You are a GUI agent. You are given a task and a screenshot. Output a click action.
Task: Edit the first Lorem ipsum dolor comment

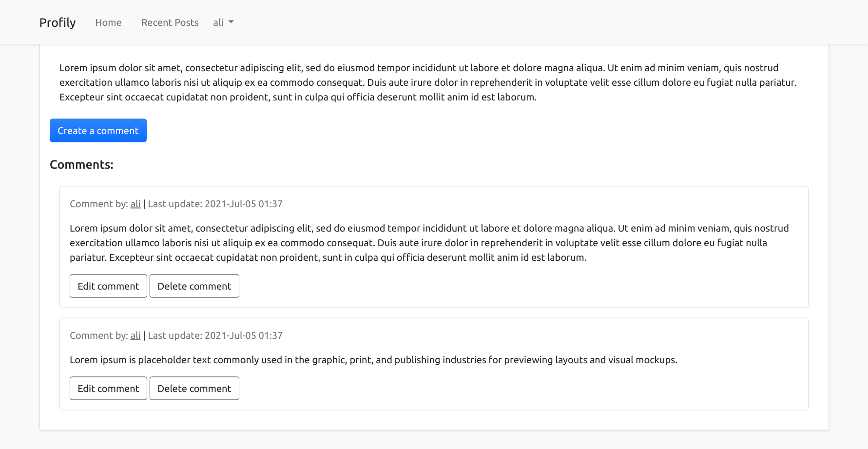pos(108,286)
